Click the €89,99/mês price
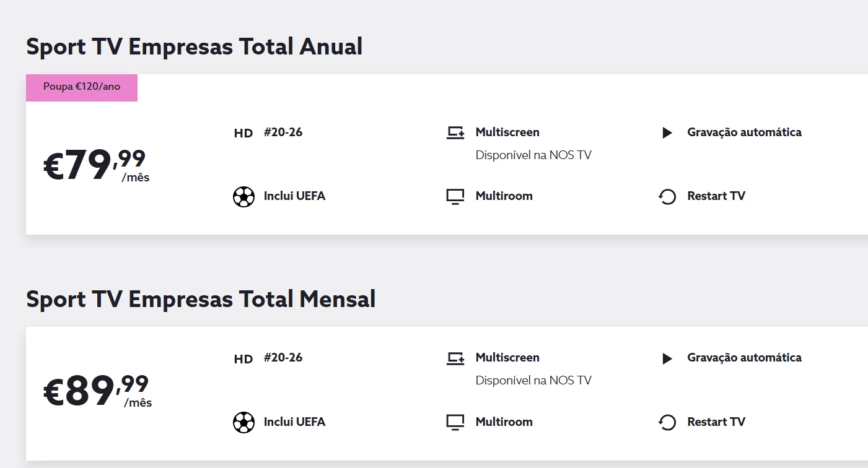The width and height of the screenshot is (868, 468). coord(97,391)
